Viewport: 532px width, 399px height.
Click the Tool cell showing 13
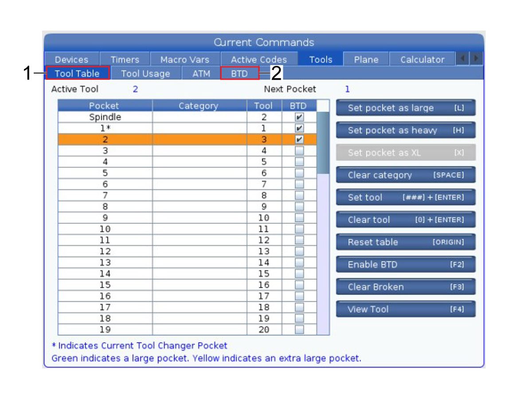point(264,252)
